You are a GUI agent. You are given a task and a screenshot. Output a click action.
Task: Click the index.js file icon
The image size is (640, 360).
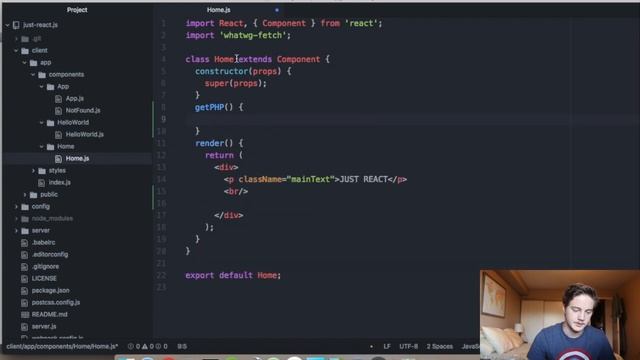click(41, 183)
